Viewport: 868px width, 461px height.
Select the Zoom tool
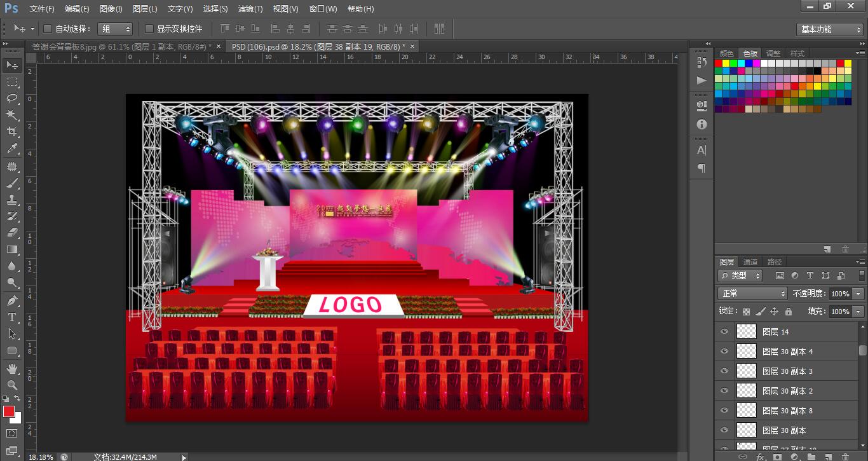12,385
